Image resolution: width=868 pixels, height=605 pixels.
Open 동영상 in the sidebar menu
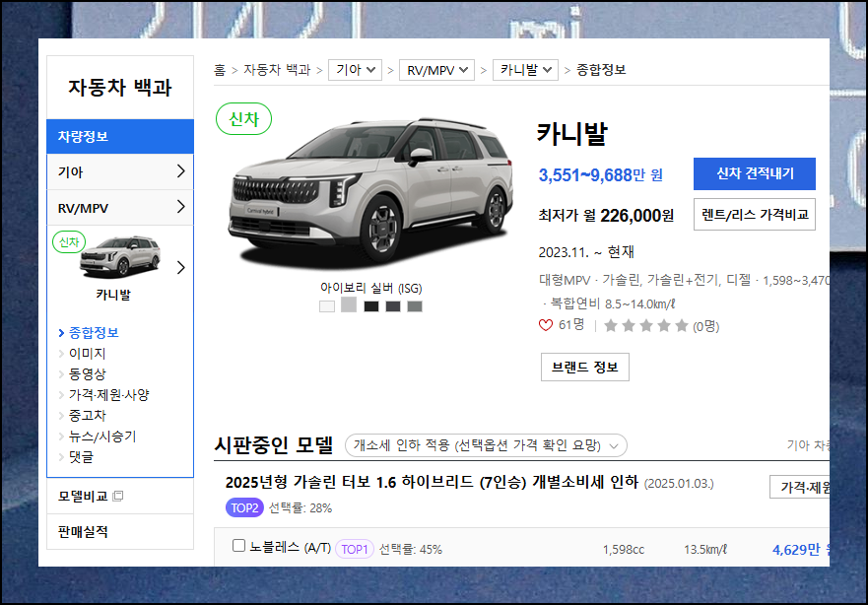(87, 374)
